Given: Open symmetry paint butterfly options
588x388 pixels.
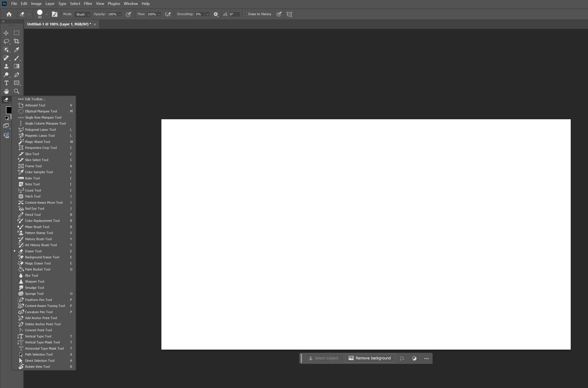Looking at the screenshot, I should 289,14.
